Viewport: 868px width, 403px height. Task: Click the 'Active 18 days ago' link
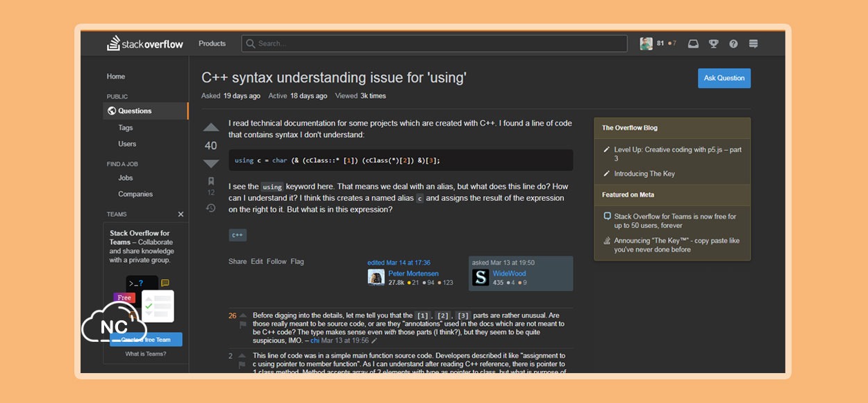tap(297, 96)
